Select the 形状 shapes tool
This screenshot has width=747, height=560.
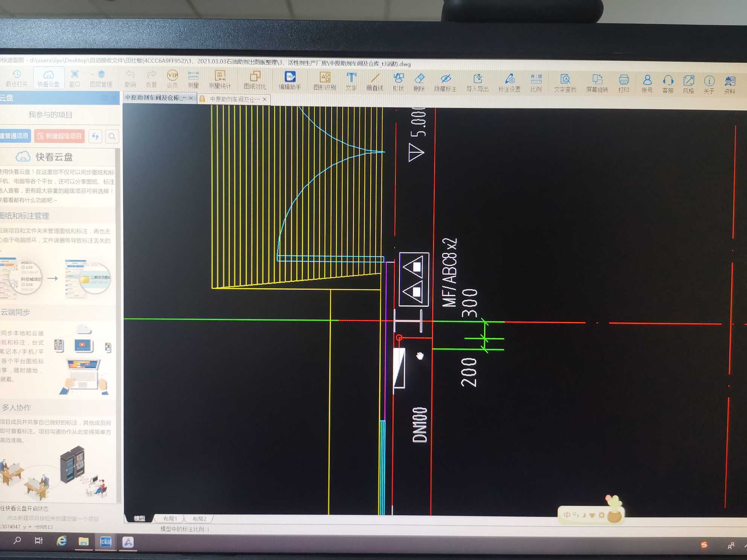[398, 82]
